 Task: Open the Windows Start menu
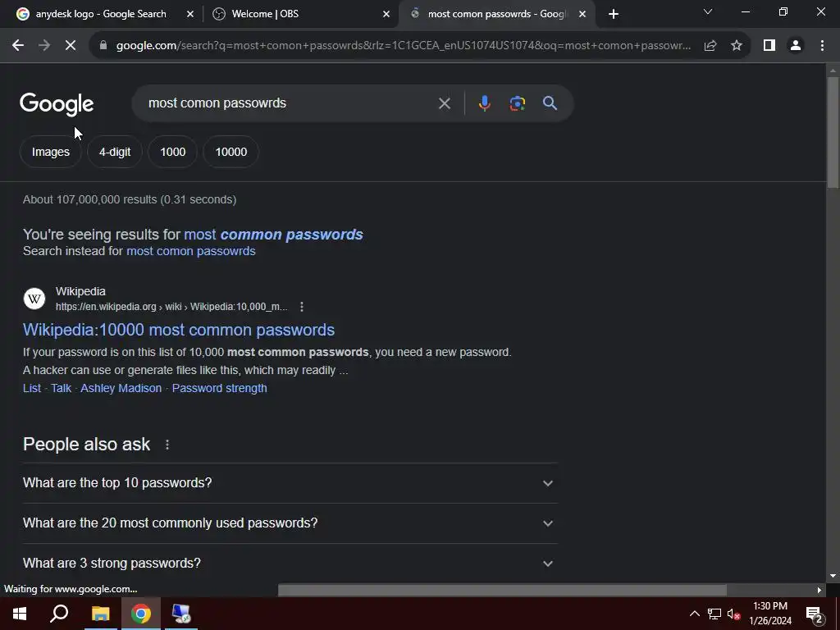click(x=20, y=614)
